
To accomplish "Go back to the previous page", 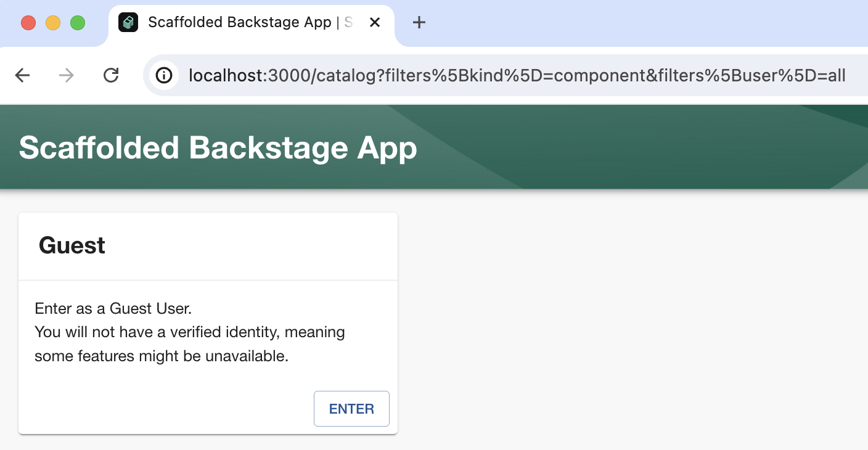I will pyautogui.click(x=22, y=76).
